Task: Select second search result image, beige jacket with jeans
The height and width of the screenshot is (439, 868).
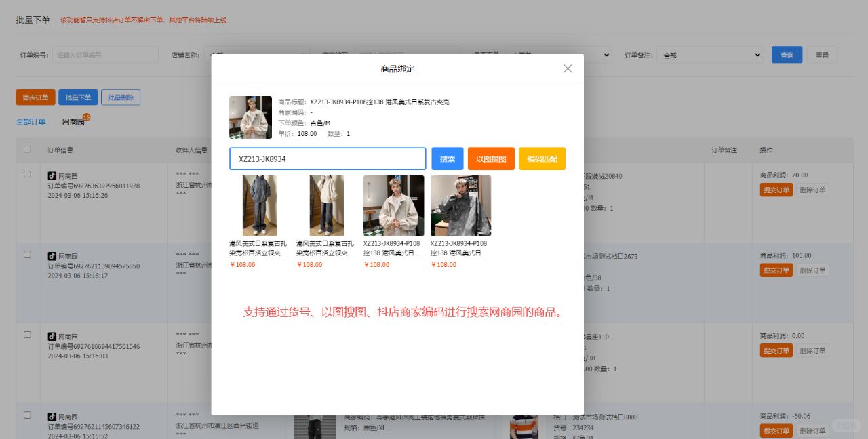Action: pos(327,206)
